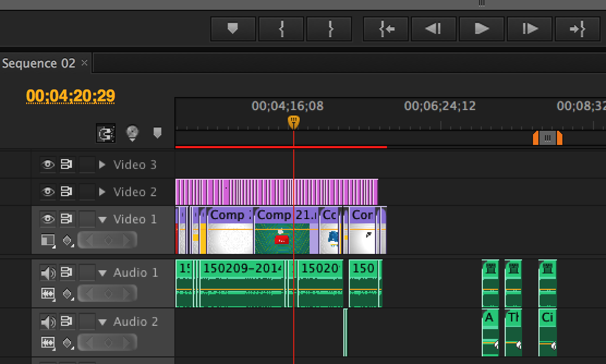The image size is (606, 364).
Task: Step forward one frame
Action: 530,28
